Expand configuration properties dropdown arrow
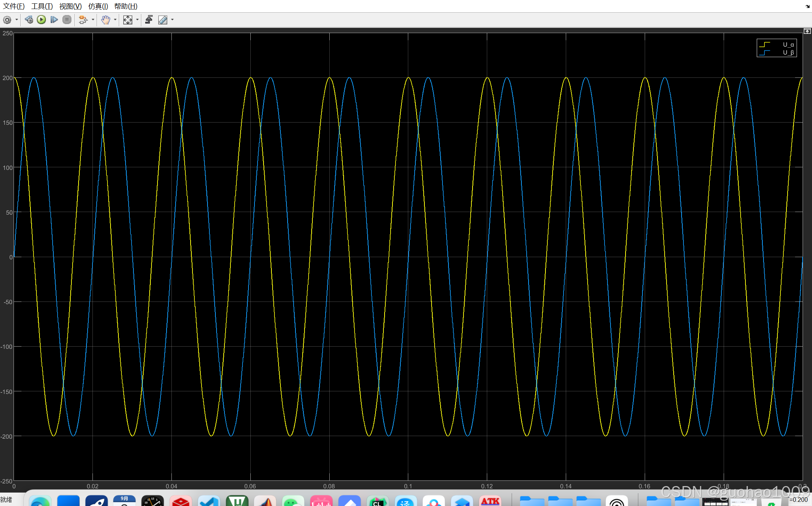 17,20
